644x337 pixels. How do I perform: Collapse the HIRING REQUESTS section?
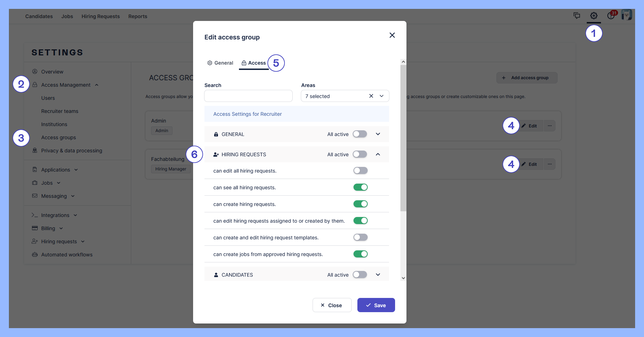pyautogui.click(x=378, y=154)
